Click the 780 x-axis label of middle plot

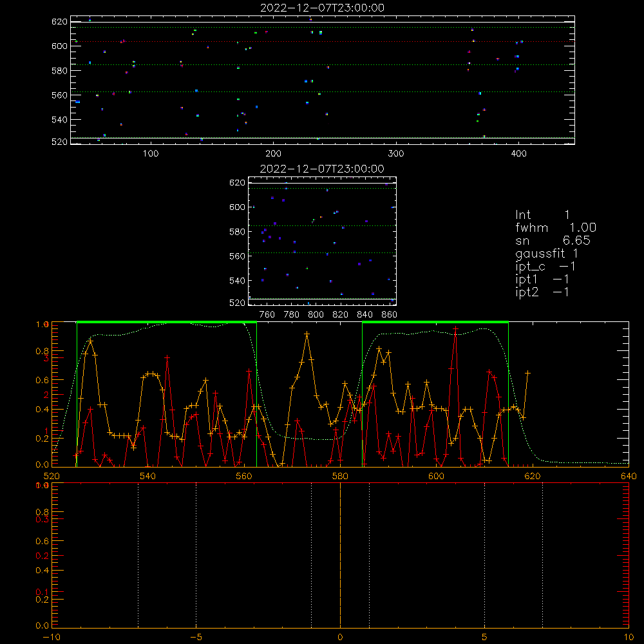pyautogui.click(x=292, y=315)
